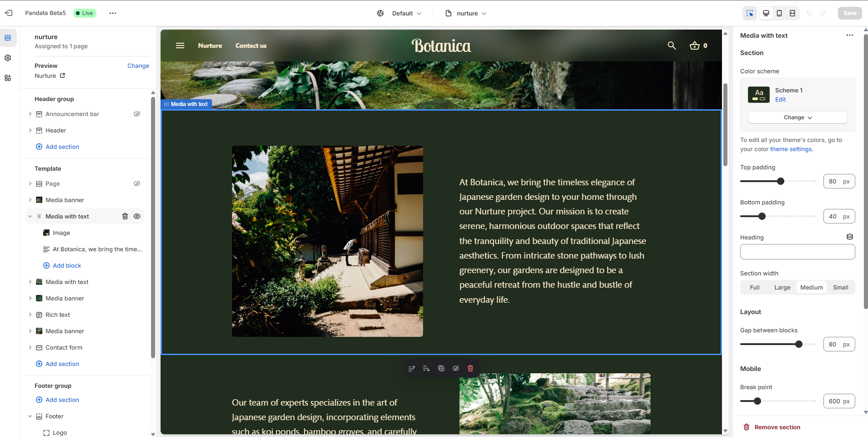Toggle visibility of Page section
The width and height of the screenshot is (868, 437).
pos(137,183)
